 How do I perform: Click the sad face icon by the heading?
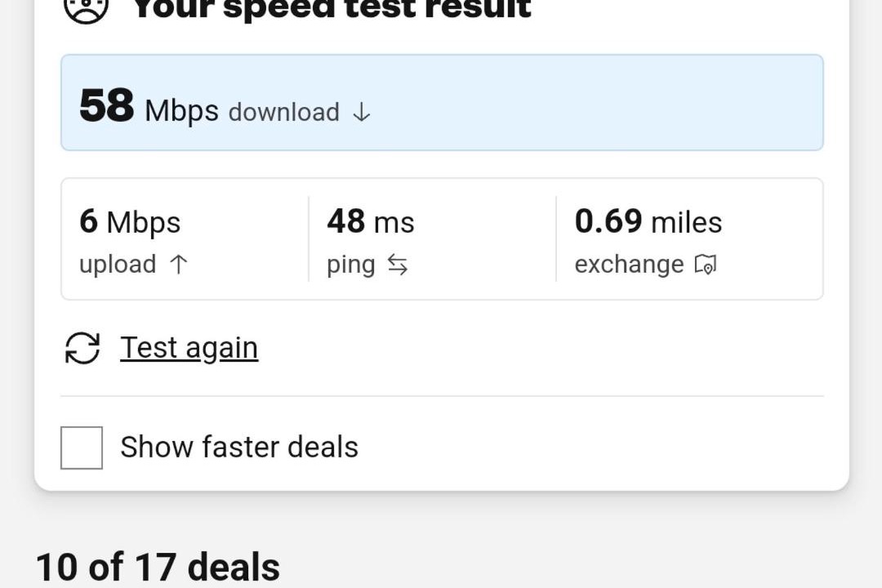[86, 8]
